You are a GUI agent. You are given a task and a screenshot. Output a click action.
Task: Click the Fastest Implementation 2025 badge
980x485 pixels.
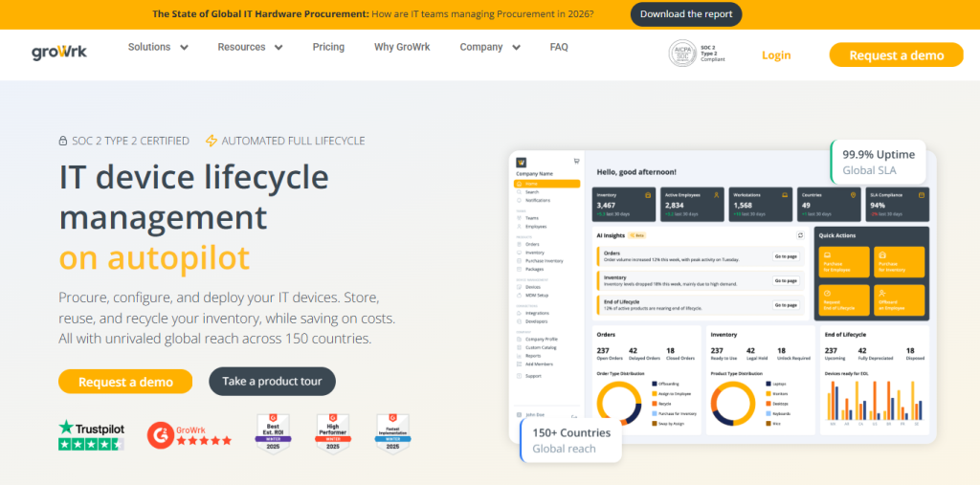coord(391,433)
